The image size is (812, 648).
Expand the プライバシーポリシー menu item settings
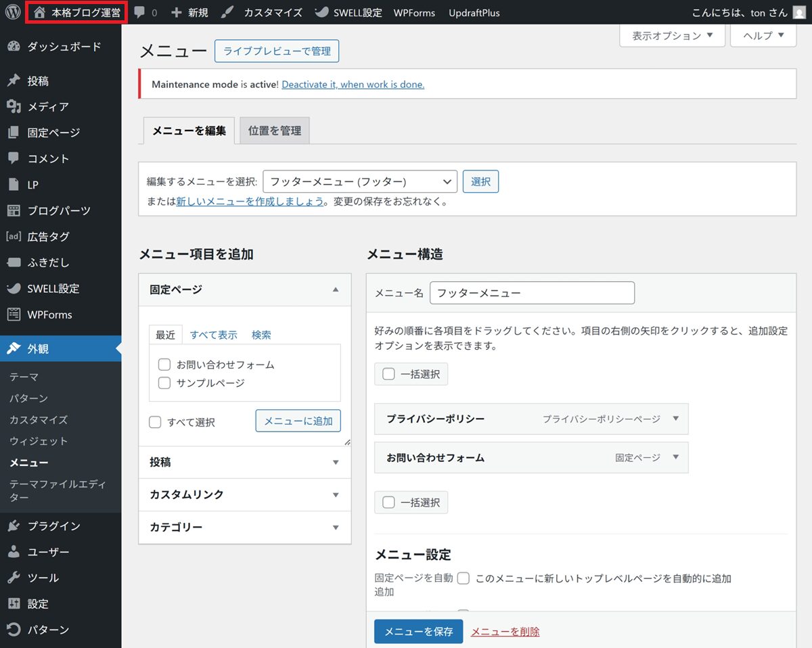pyautogui.click(x=675, y=419)
